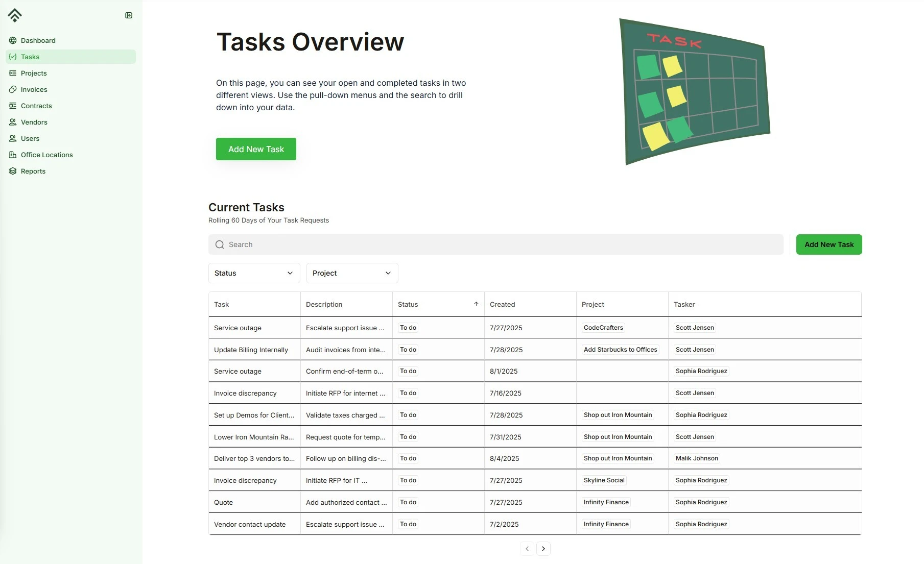Toggle the Status column sort arrow
This screenshot has width=924, height=564.
pos(476,304)
